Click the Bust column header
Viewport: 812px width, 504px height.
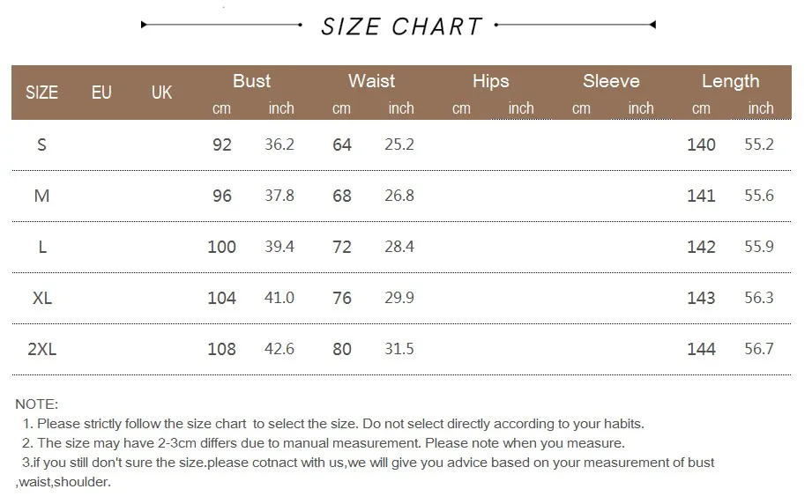(x=251, y=81)
